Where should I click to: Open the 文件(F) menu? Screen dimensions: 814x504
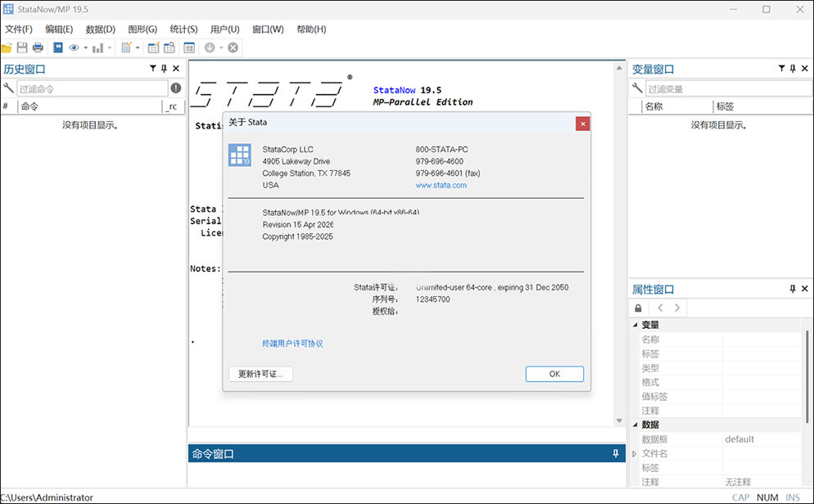[19, 29]
